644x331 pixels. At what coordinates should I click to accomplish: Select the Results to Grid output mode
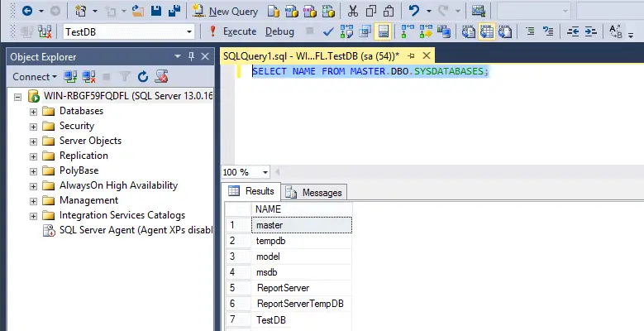(487, 31)
